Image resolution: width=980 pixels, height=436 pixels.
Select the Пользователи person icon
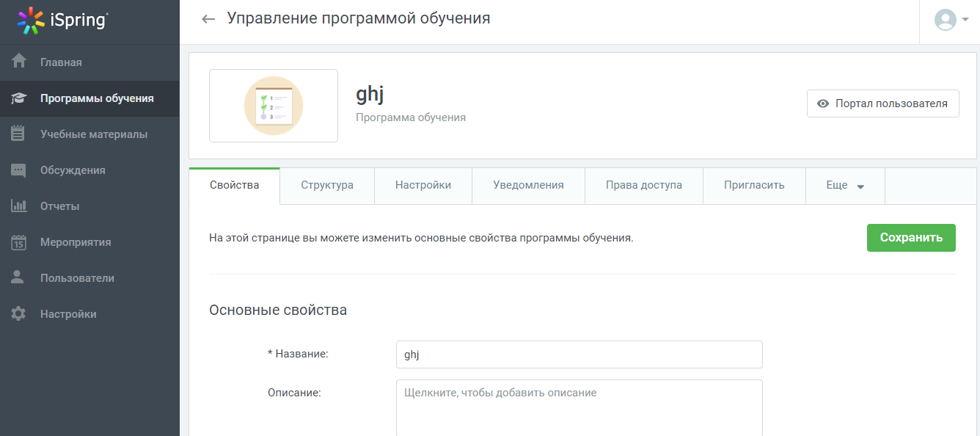tap(19, 277)
